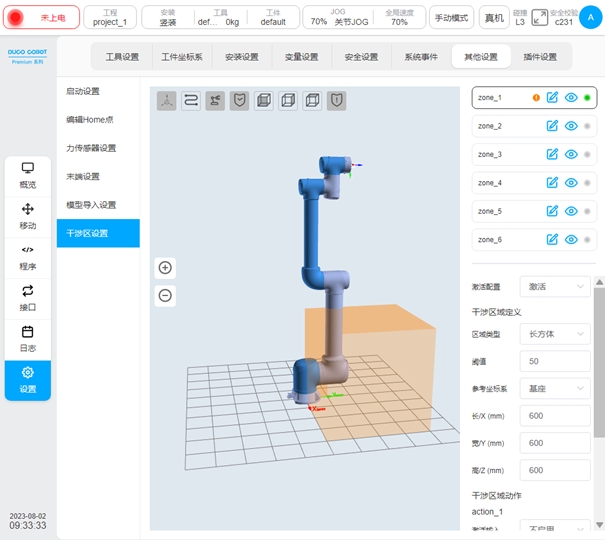This screenshot has height=540, width=605.
Task: Click the robot model display icon
Action: (215, 100)
